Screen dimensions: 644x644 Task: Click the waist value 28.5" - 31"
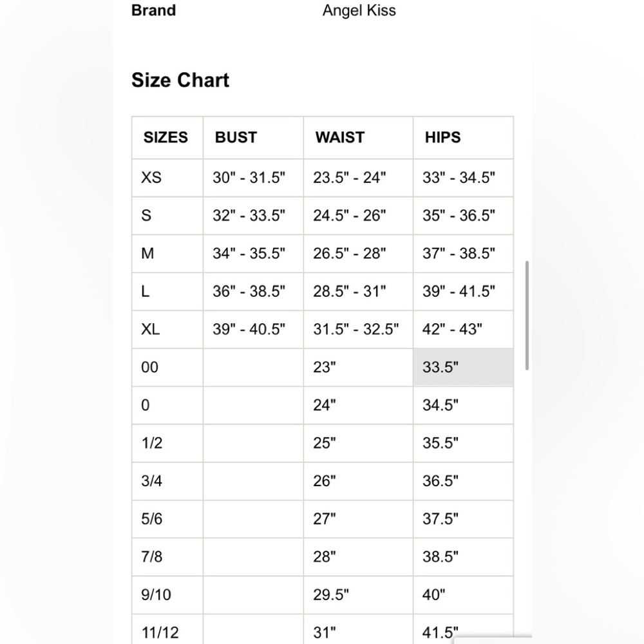click(x=350, y=291)
